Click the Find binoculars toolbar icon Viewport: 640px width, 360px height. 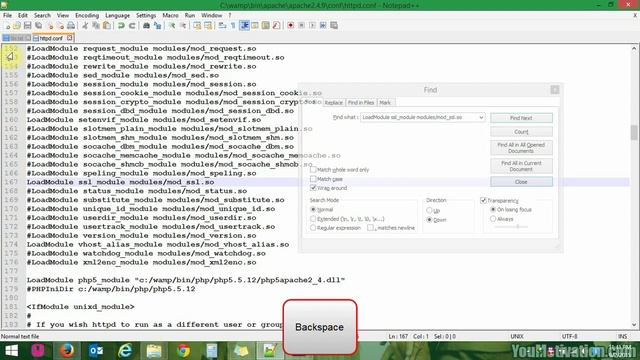(146, 26)
